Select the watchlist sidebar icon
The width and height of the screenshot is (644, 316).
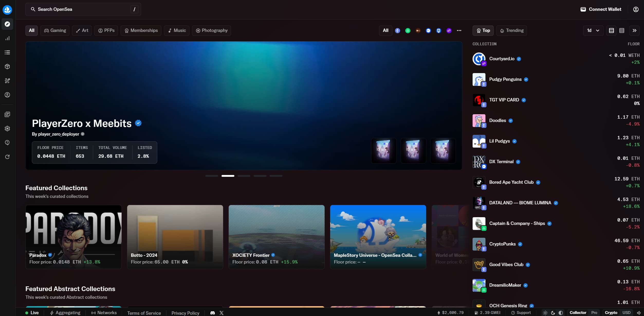pos(7,52)
